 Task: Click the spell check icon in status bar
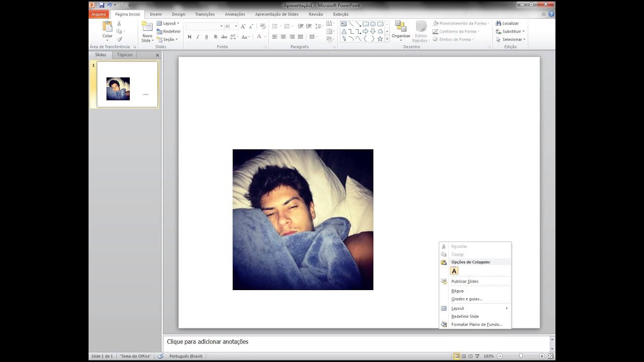[160, 356]
